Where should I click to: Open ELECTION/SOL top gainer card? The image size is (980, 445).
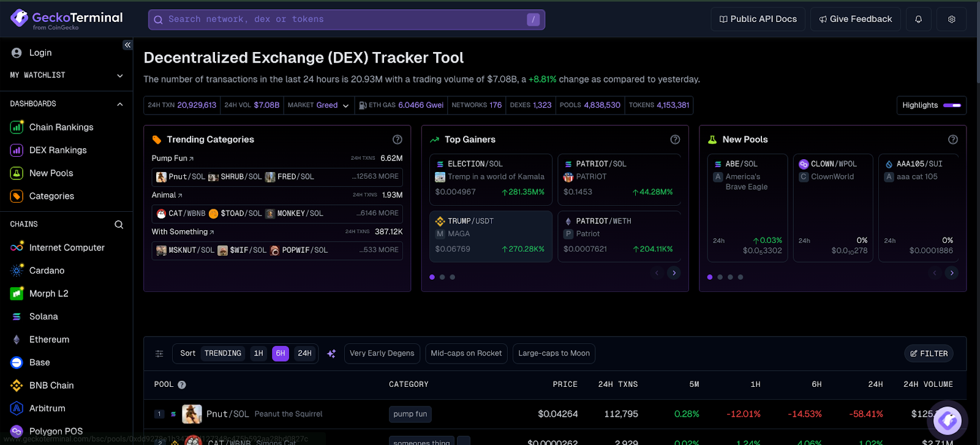(491, 178)
